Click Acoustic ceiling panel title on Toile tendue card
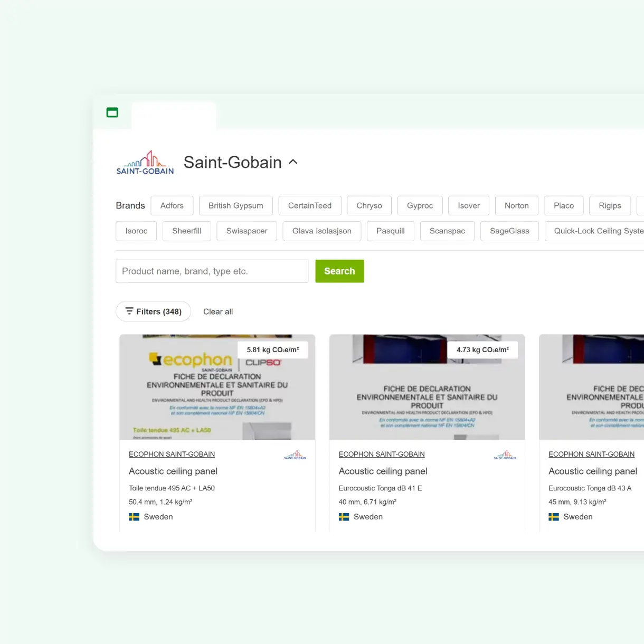The image size is (644, 644). pyautogui.click(x=173, y=471)
